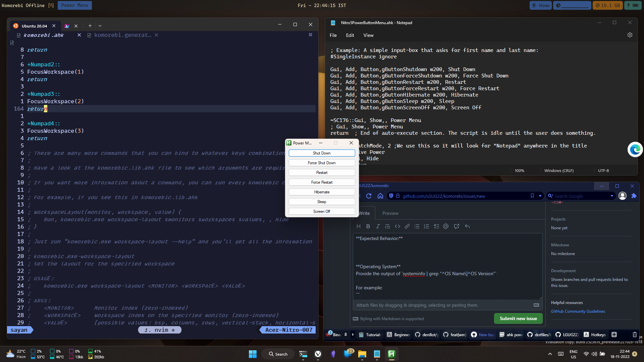644x362 pixels.
Task: Insert code using the markdown code icon
Action: click(x=397, y=226)
